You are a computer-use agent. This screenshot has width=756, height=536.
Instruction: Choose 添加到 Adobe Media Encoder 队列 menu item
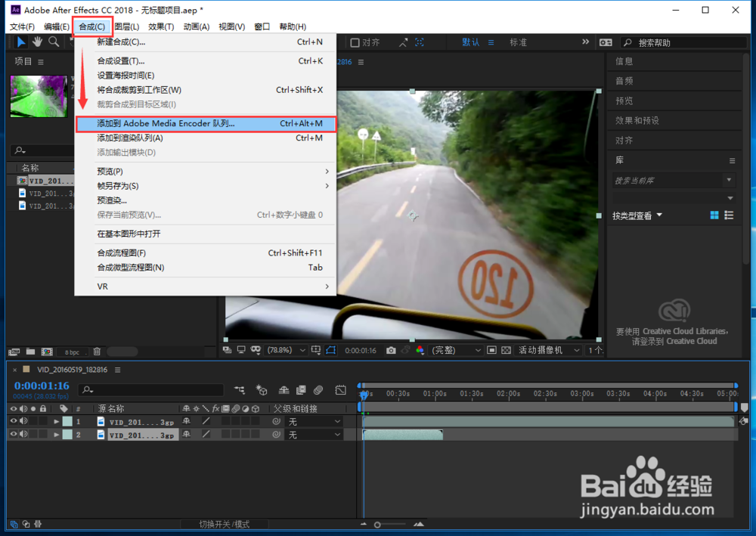pyautogui.click(x=206, y=123)
